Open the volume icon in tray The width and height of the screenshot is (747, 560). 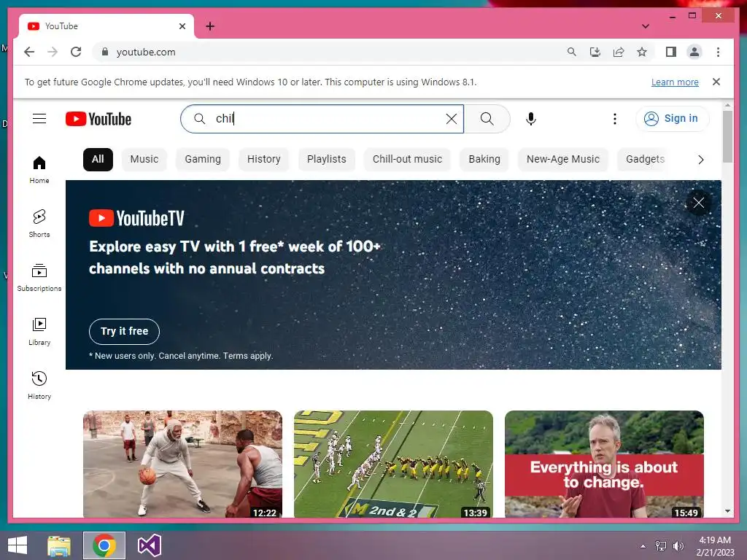click(x=678, y=546)
